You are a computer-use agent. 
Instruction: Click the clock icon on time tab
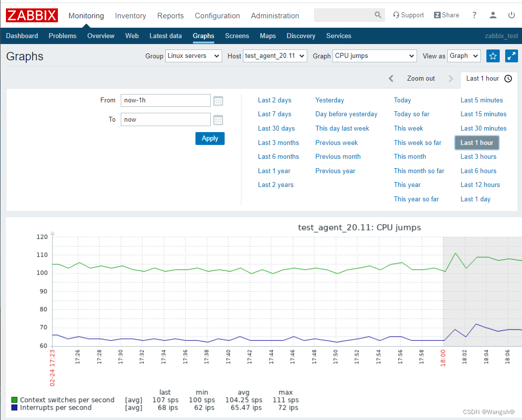click(508, 79)
